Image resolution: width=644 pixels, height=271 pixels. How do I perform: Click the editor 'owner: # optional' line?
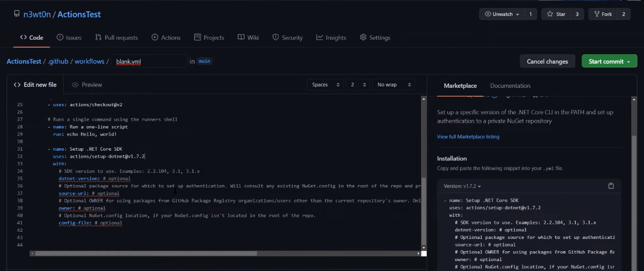click(82, 208)
